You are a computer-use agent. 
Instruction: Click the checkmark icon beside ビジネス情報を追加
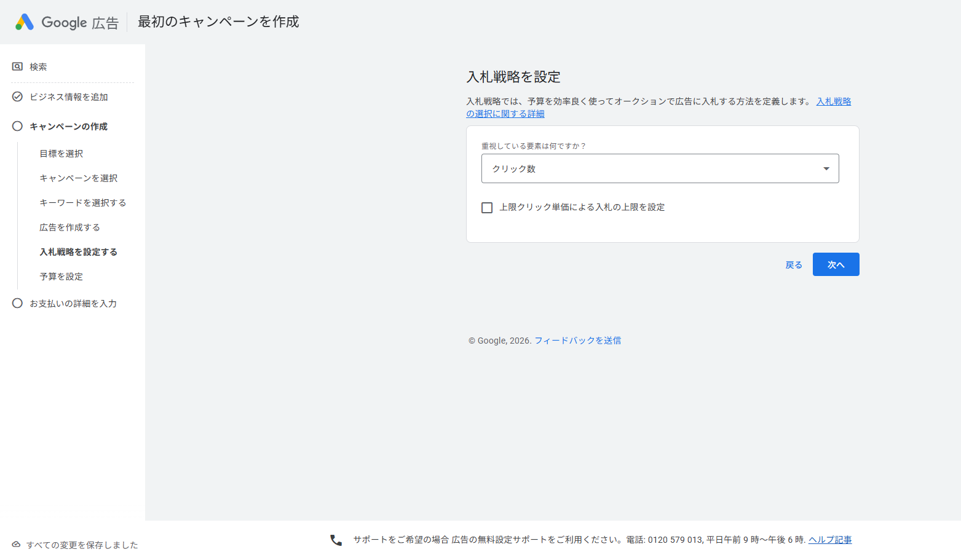click(x=17, y=97)
